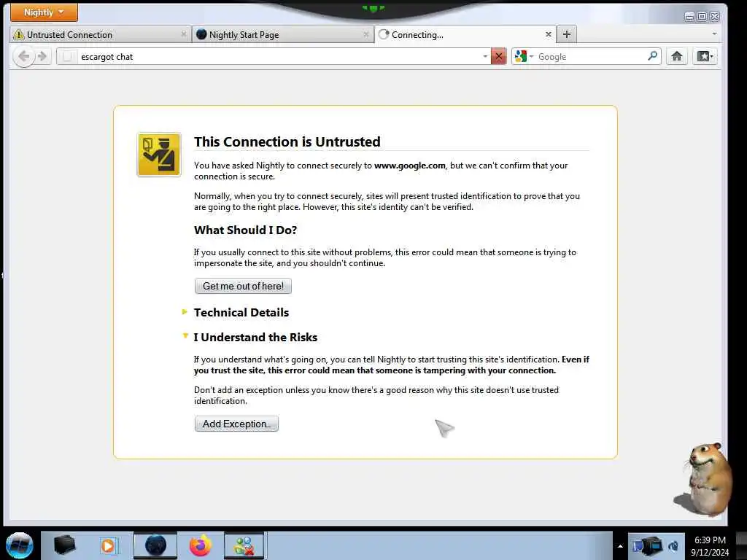Select the Nightly globe taskbar icon
Image resolution: width=747 pixels, height=560 pixels.
155,545
